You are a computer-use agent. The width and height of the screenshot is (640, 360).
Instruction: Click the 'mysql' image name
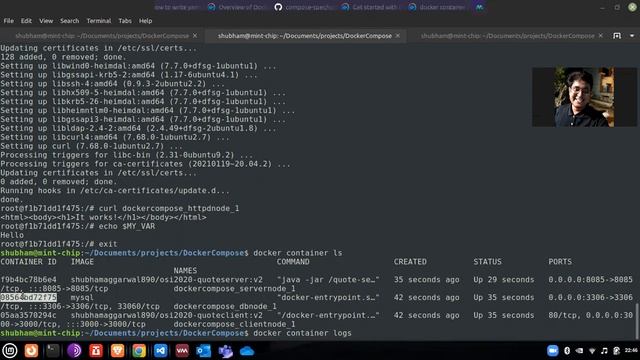click(x=82, y=298)
